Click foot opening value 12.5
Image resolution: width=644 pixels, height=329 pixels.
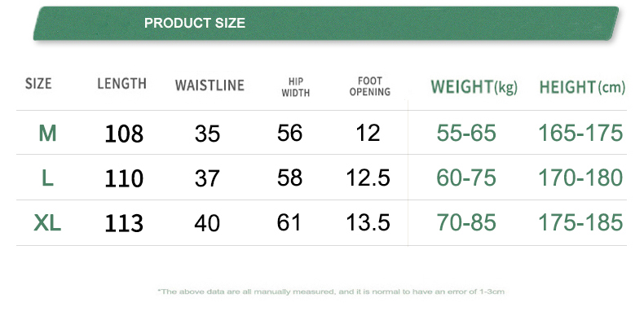click(368, 178)
